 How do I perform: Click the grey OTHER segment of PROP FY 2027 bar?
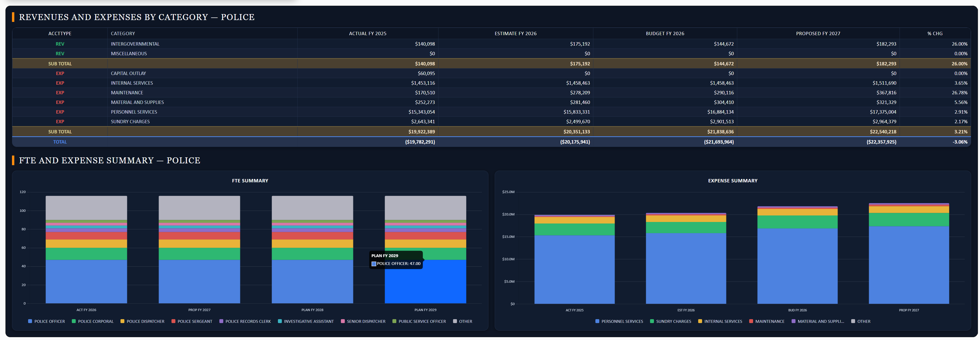199,208
